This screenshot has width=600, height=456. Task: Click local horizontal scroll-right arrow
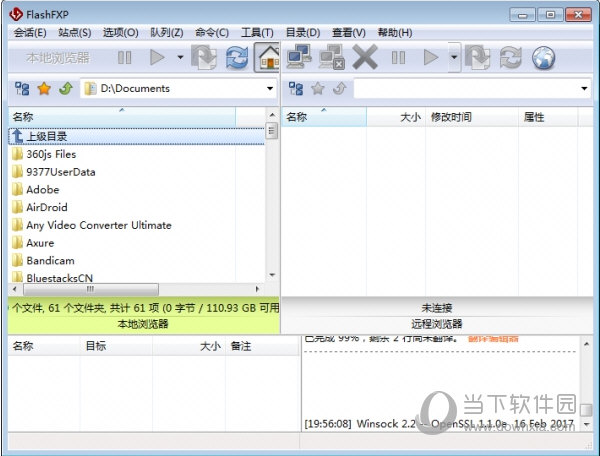[x=257, y=289]
